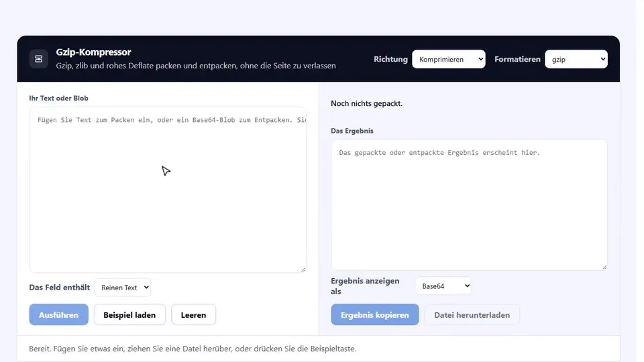The width and height of the screenshot is (644, 362).
Task: Open the Formatieren dropdown showing gzip
Action: [x=576, y=59]
